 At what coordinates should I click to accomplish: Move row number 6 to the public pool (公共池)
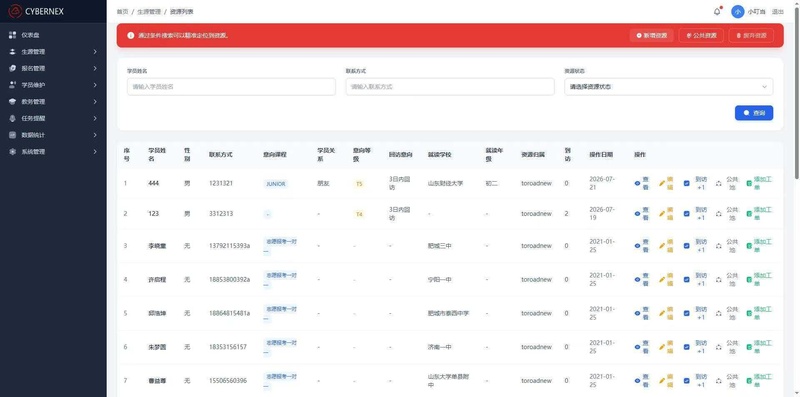727,347
